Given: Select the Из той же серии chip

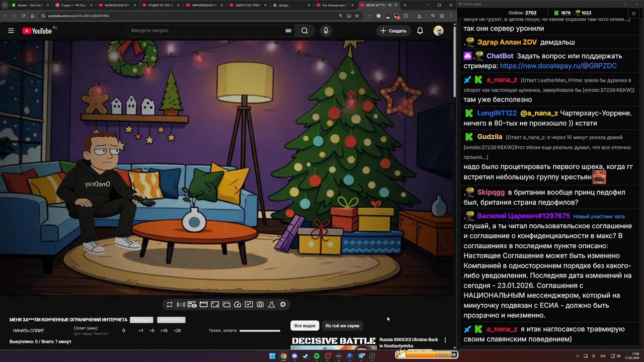Looking at the screenshot, I should click(342, 326).
